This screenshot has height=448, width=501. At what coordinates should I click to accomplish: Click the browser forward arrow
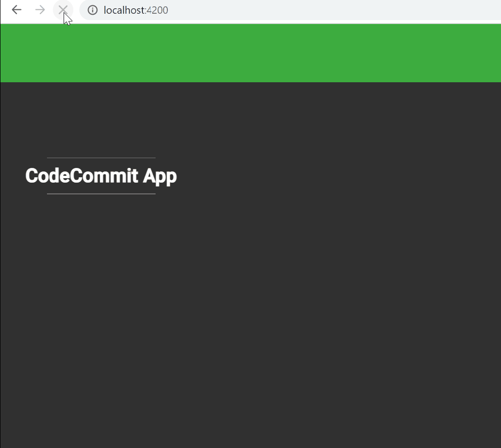coord(40,10)
